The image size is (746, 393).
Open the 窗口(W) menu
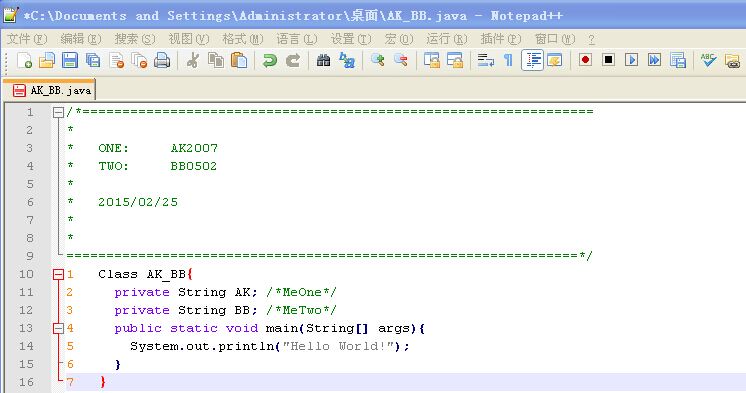point(555,39)
